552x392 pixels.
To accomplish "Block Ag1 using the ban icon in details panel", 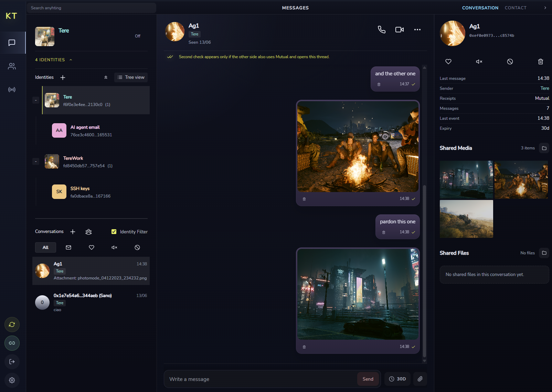I will pos(510,62).
